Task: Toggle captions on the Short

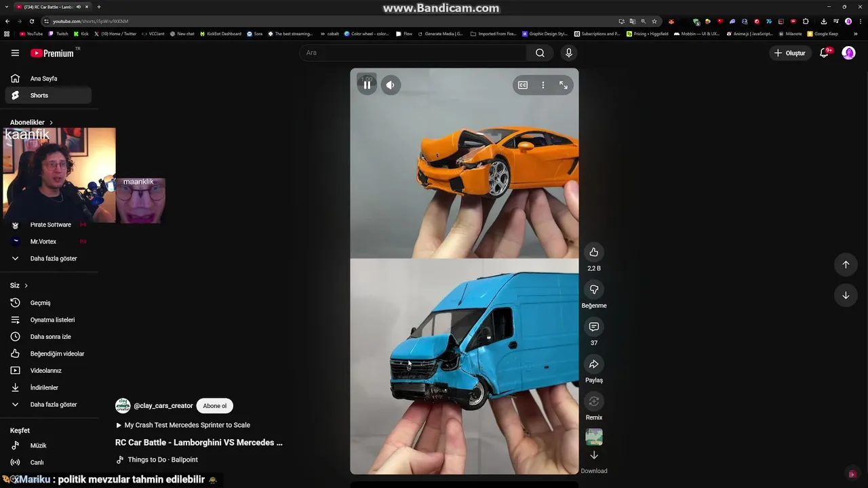Action: click(x=523, y=85)
